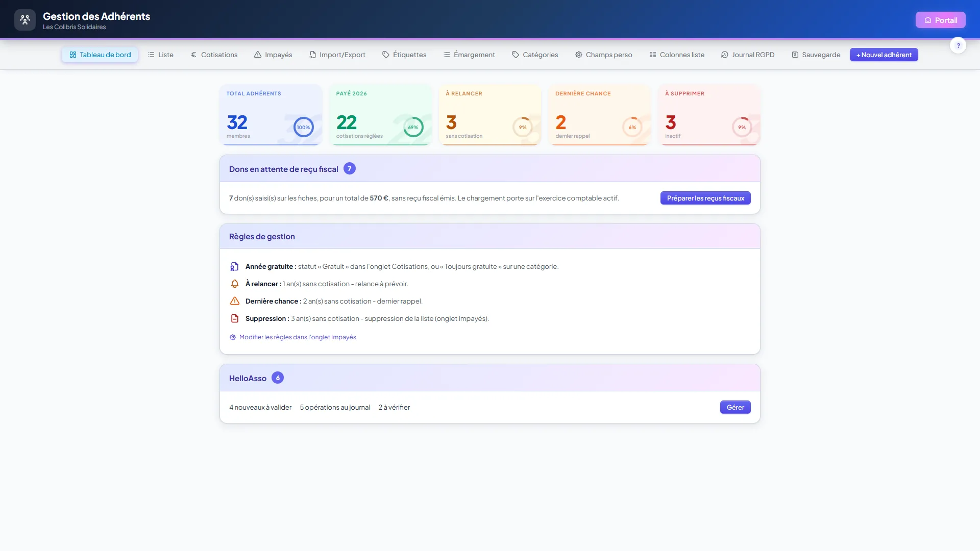Click the 69% progress ring in Payé 2026
980x551 pixels.
413,127
